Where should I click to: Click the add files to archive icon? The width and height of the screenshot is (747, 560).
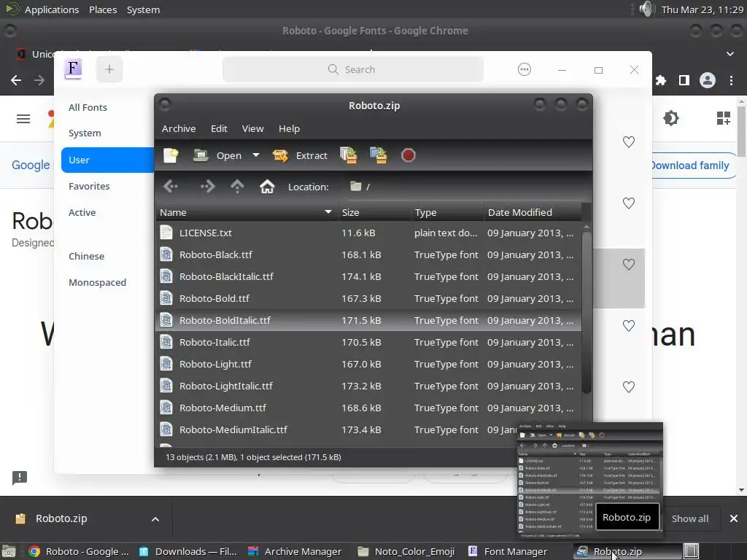[349, 155]
